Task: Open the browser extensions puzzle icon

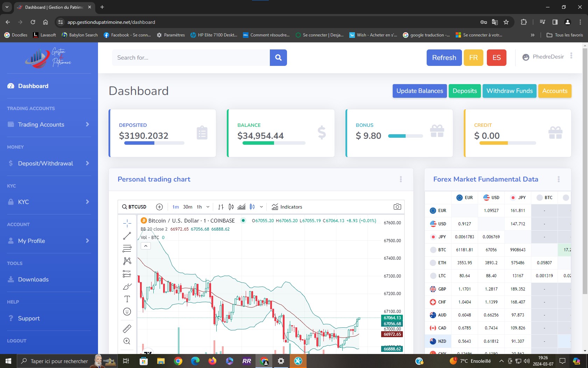Action: click(524, 22)
